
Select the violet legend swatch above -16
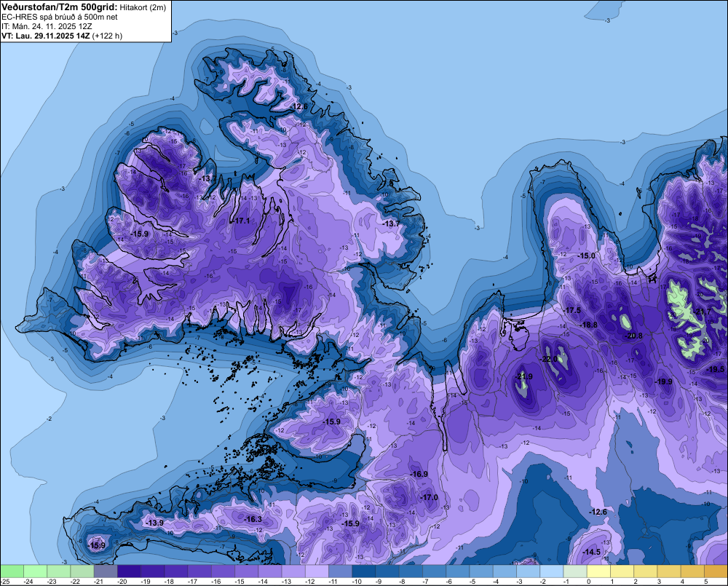click(x=223, y=571)
